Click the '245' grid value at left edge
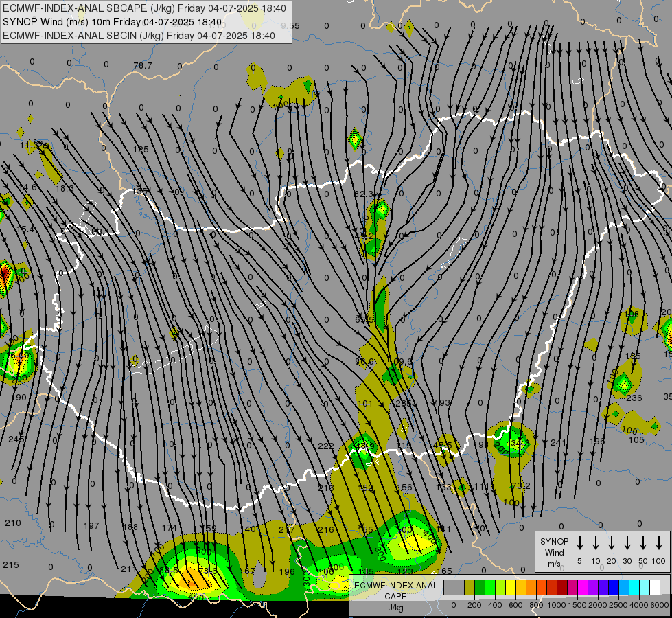 [16, 439]
